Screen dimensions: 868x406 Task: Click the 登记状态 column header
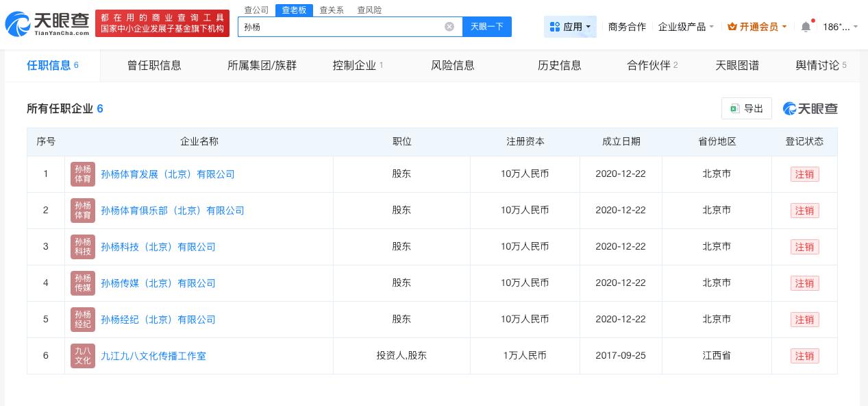(x=804, y=141)
